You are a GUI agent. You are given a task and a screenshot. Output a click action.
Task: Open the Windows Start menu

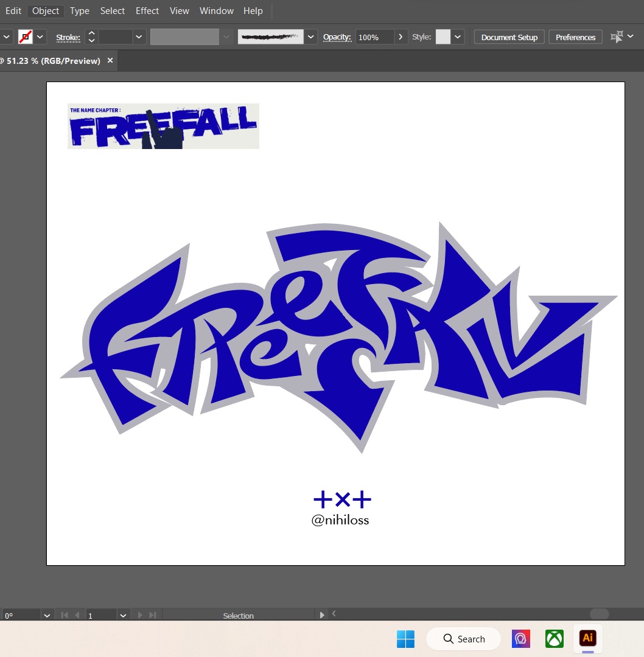coord(405,639)
